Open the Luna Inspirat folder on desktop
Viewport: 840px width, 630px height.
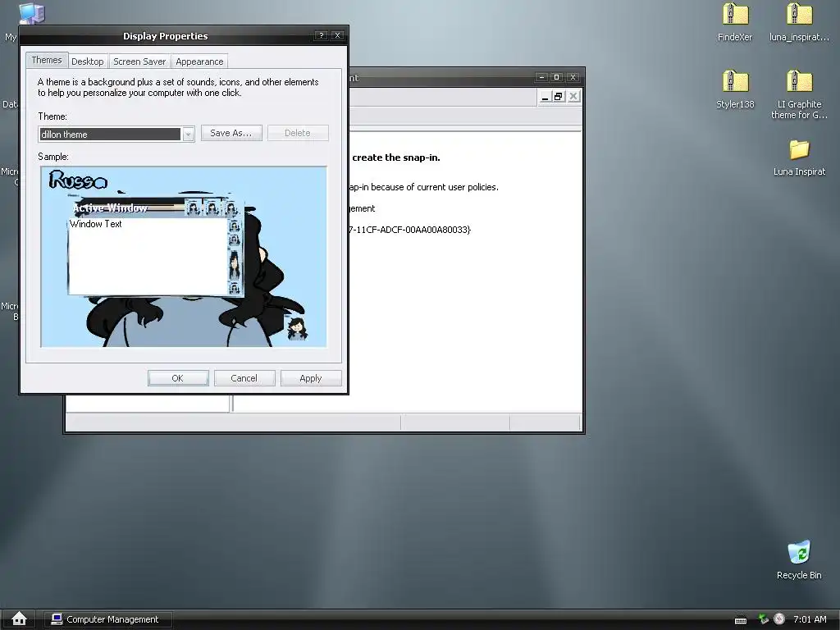pos(799,150)
